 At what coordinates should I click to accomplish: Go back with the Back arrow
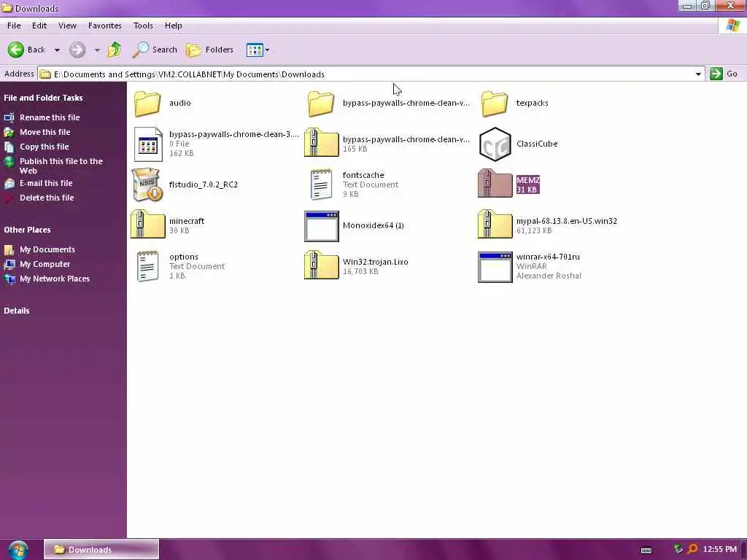click(26, 50)
